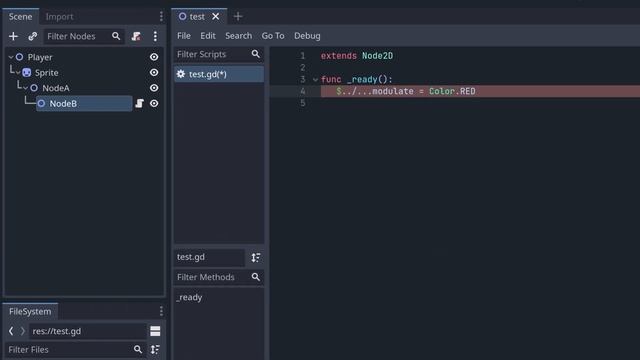
Task: Select the NodeA tree item
Action: (56, 88)
